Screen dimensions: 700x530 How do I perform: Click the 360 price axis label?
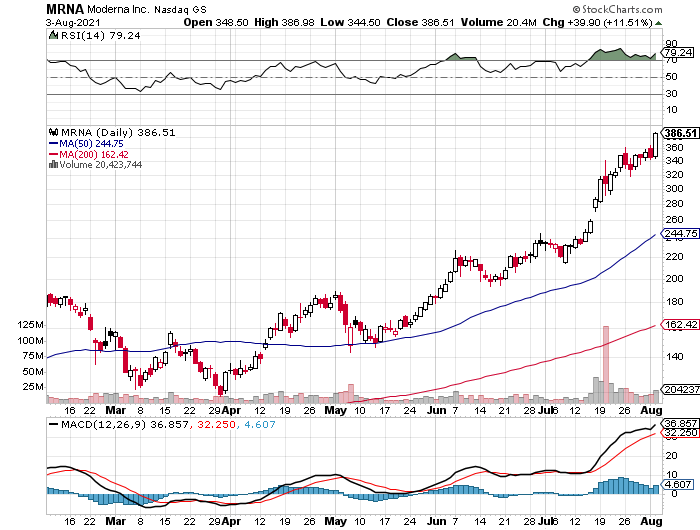pyautogui.click(x=674, y=148)
